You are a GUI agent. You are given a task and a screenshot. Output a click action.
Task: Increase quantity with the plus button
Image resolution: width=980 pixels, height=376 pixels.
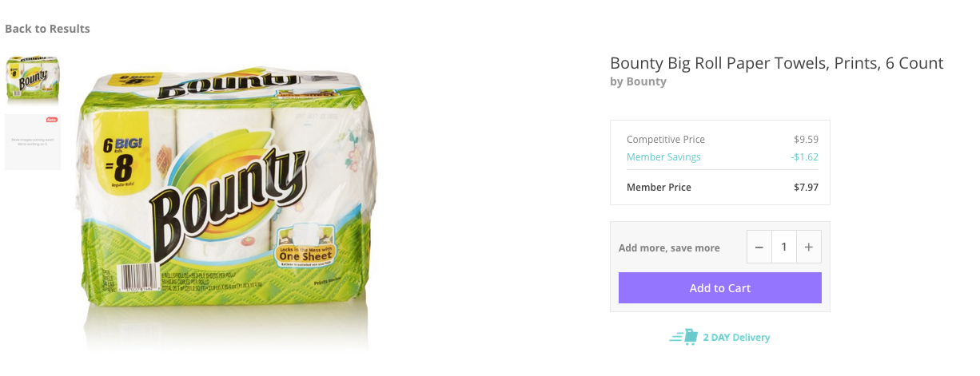coord(808,247)
